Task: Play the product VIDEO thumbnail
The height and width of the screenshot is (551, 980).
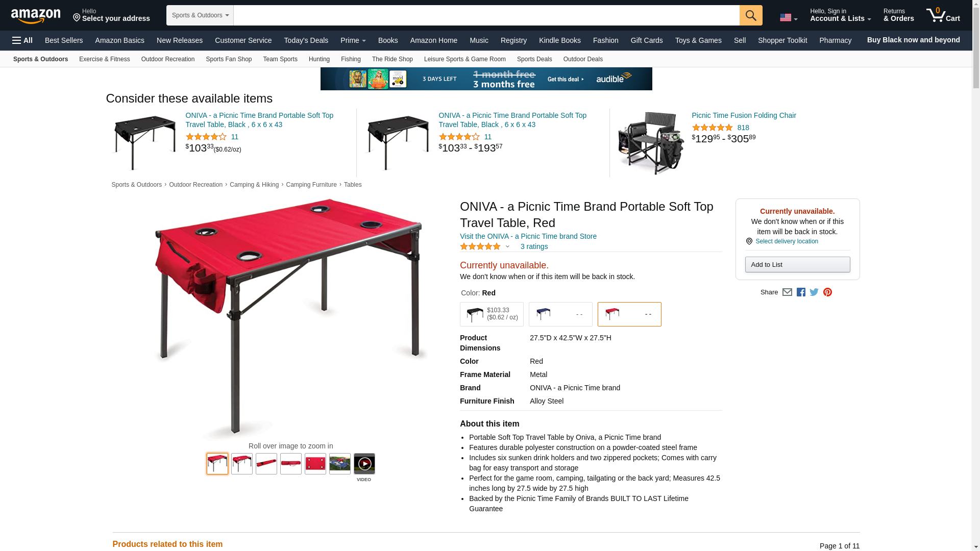Action: click(x=364, y=464)
